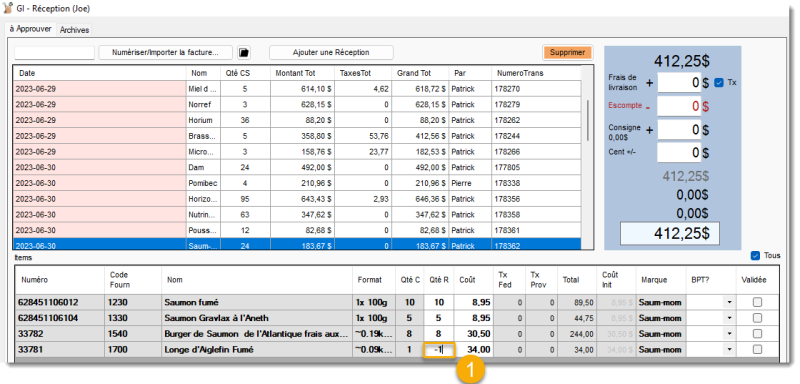This screenshot has width=800, height=384.
Task: Select reception row Pouss... 178361
Action: pos(297,231)
